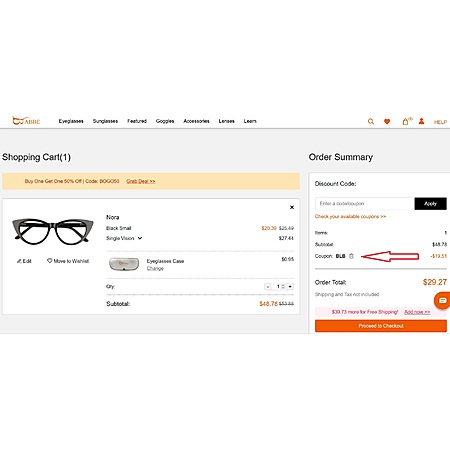The image size is (450, 450).
Task: Open the user account icon
Action: (x=422, y=121)
